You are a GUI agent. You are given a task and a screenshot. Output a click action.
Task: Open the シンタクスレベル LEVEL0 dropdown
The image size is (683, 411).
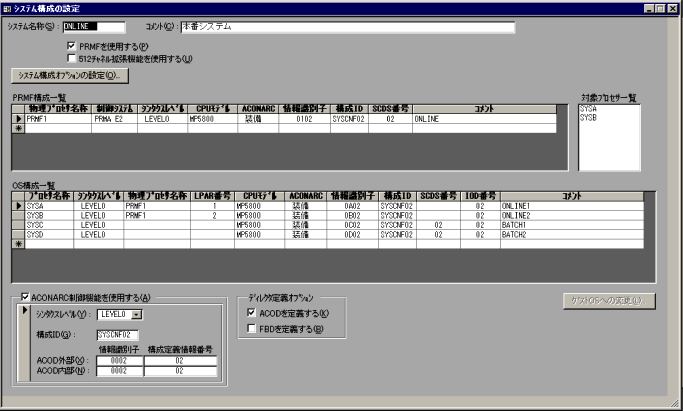[136, 314]
